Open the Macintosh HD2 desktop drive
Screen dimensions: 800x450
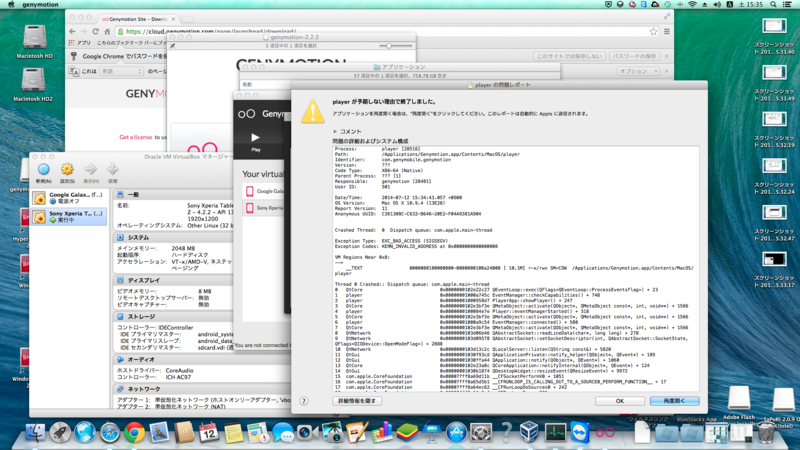click(x=33, y=85)
